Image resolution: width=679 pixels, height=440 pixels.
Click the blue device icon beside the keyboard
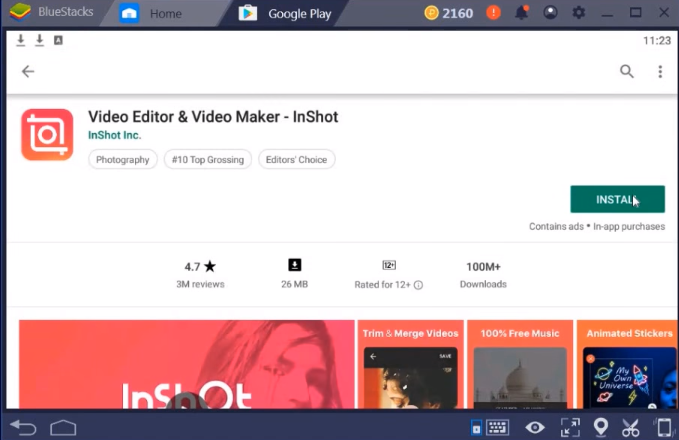(476, 427)
